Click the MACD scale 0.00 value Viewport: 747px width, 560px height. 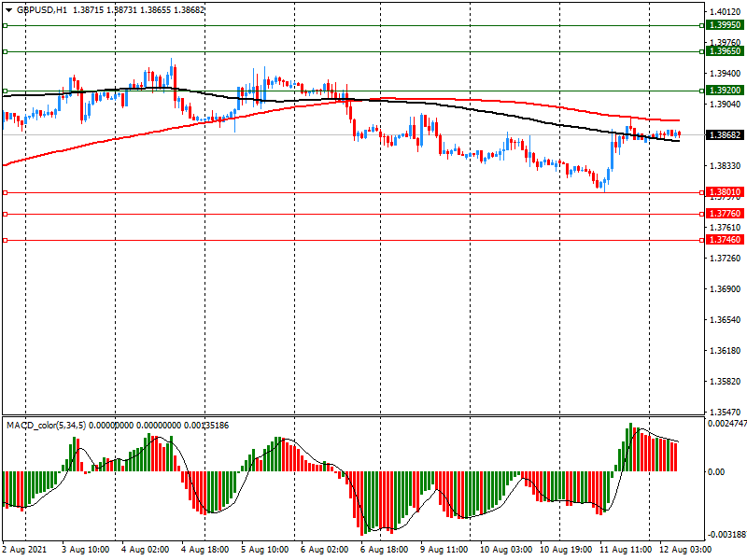point(716,472)
